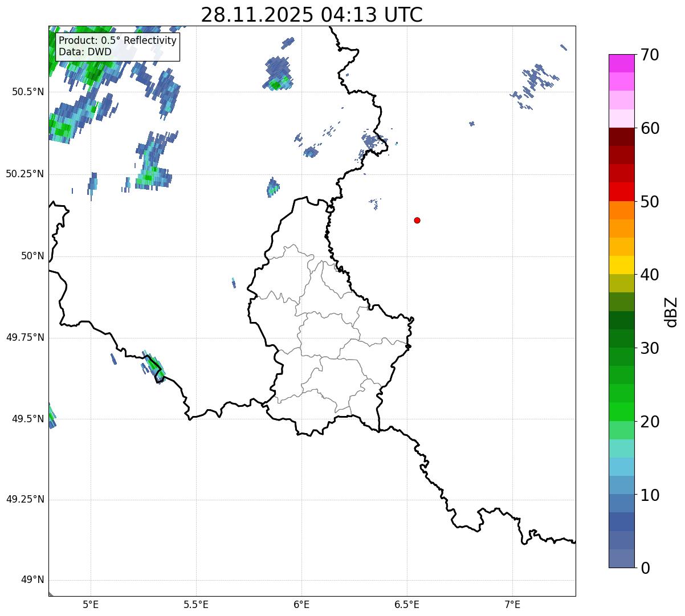The width and height of the screenshot is (685, 616).
Task: Click the plot title '28.11.2025 04:13 UTC'
Action: point(312,15)
